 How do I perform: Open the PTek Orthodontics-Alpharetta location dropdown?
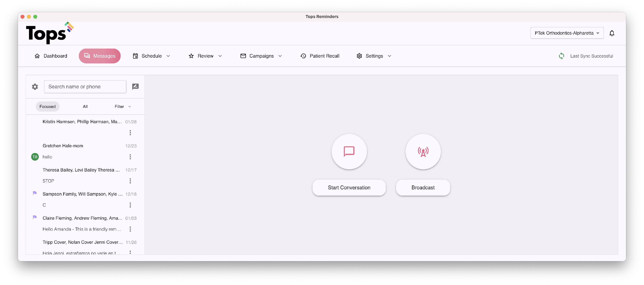[567, 33]
